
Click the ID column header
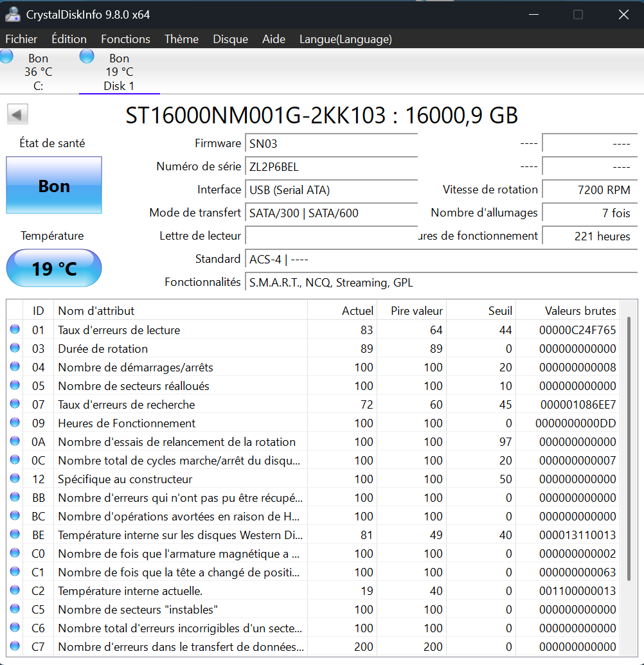[38, 310]
